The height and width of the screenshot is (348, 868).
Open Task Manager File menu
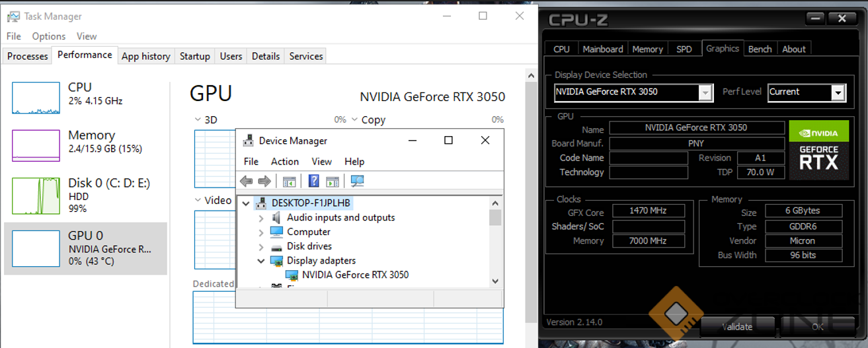tap(13, 36)
